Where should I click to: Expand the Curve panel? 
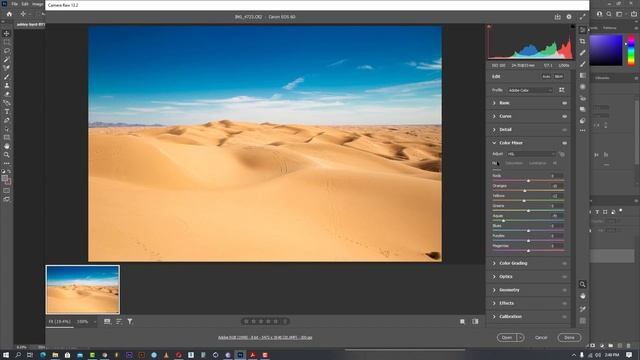tap(494, 116)
